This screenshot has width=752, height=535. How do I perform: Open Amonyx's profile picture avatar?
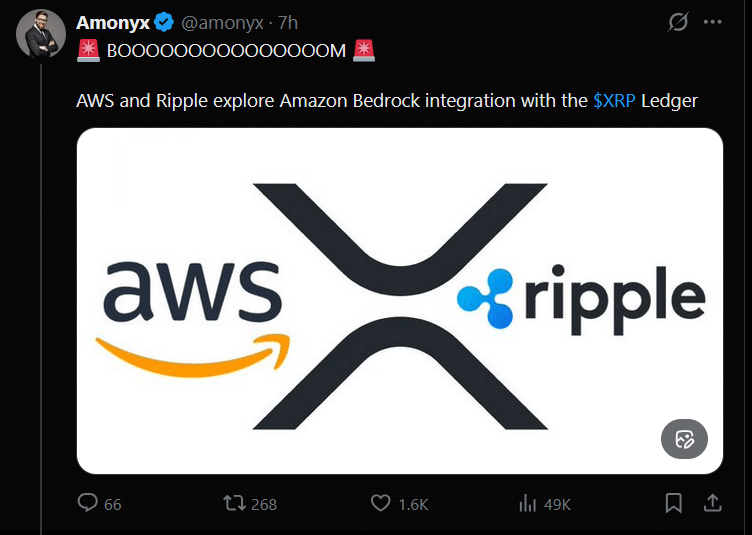coord(39,34)
